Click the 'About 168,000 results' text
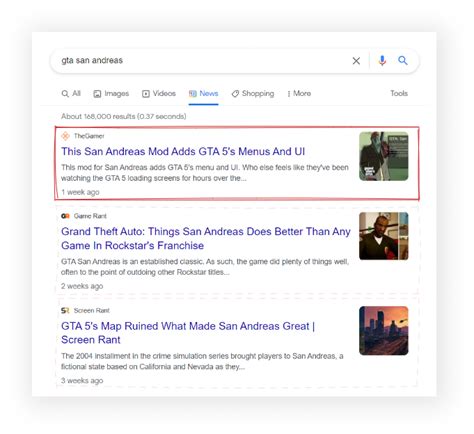Screen dimensions: 474x434 pos(124,116)
